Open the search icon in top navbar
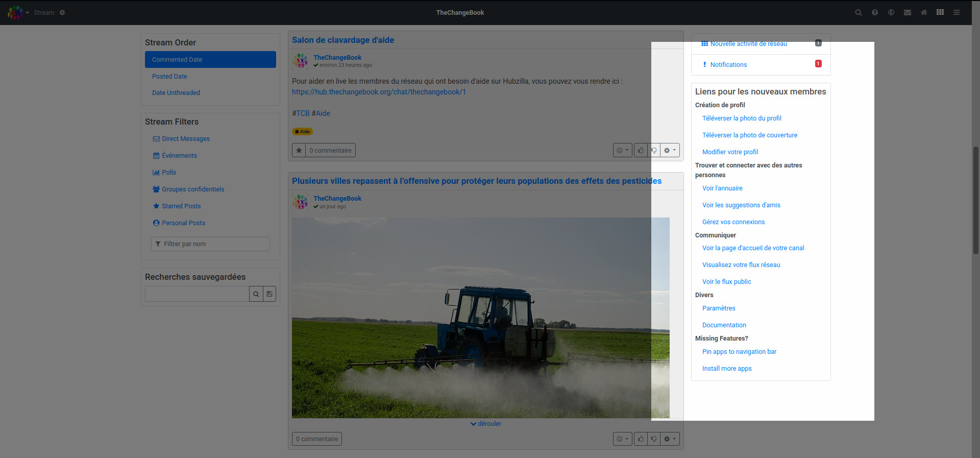980x458 pixels. click(859, 13)
